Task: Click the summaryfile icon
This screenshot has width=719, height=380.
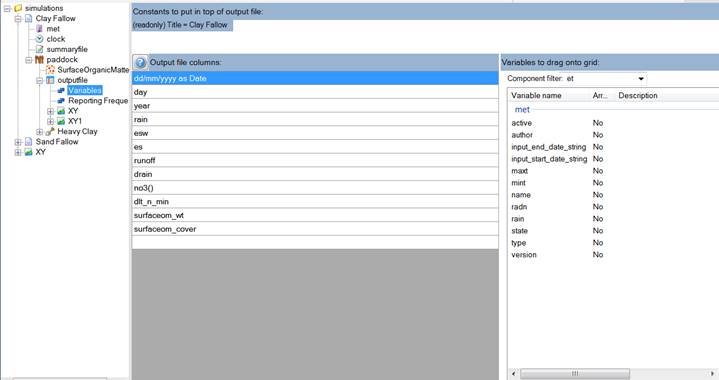Action: 39,49
